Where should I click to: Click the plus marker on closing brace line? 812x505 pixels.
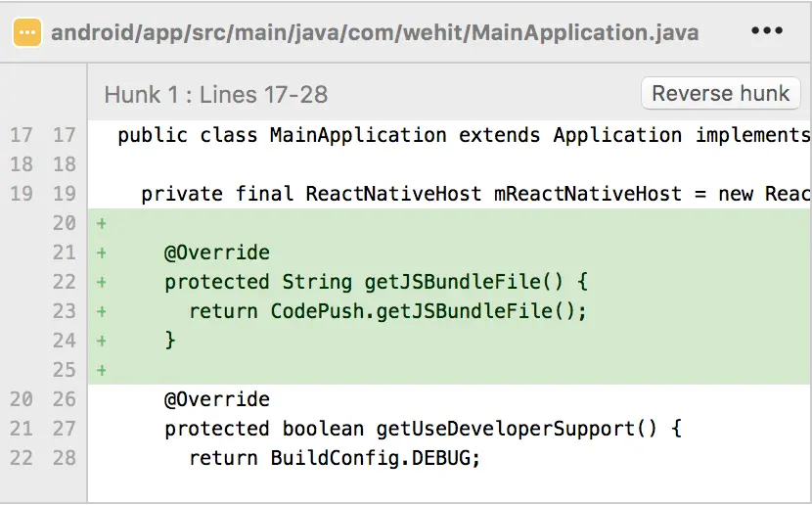(102, 341)
